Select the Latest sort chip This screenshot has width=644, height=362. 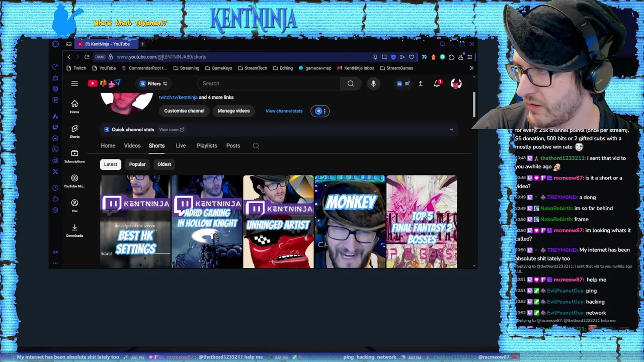tap(110, 164)
